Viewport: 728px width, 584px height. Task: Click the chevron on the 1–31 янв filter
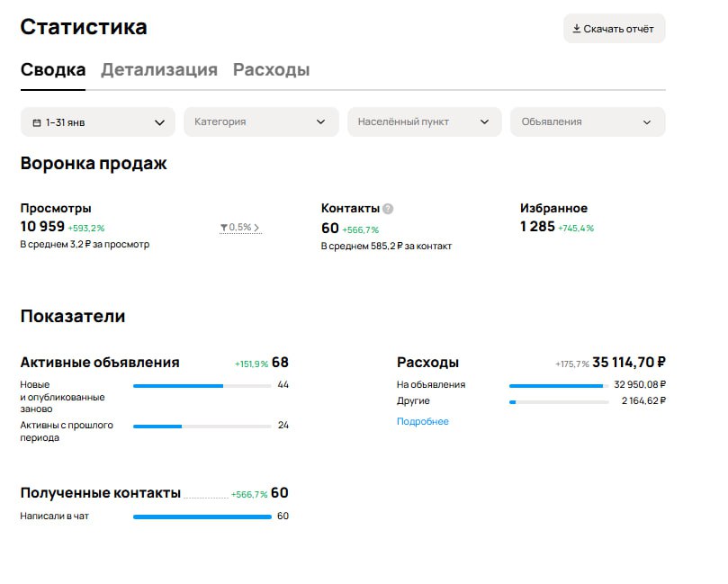pos(160,121)
